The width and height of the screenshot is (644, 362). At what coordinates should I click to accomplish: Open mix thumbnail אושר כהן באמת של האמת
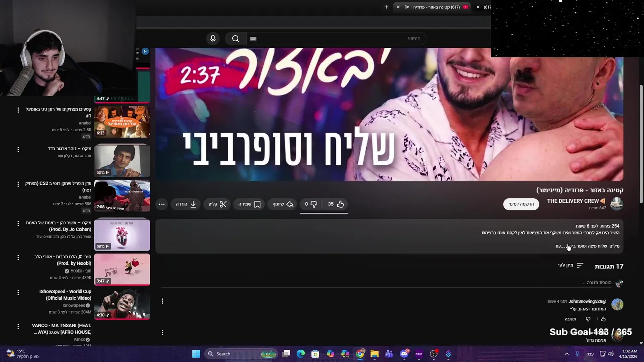pos(122,235)
